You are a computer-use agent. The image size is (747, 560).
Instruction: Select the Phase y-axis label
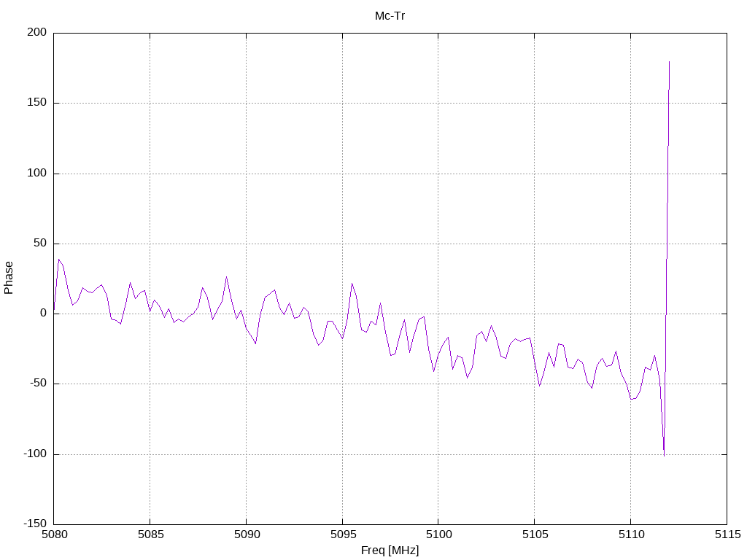9,278
